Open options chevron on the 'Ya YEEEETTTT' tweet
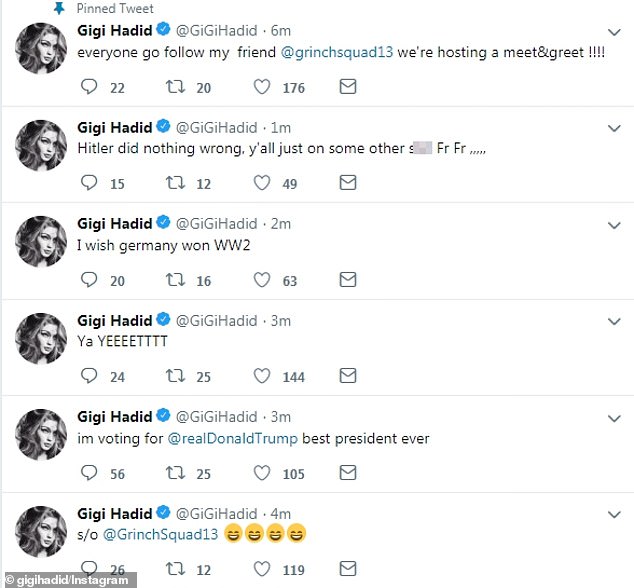634x588 pixels. (614, 321)
